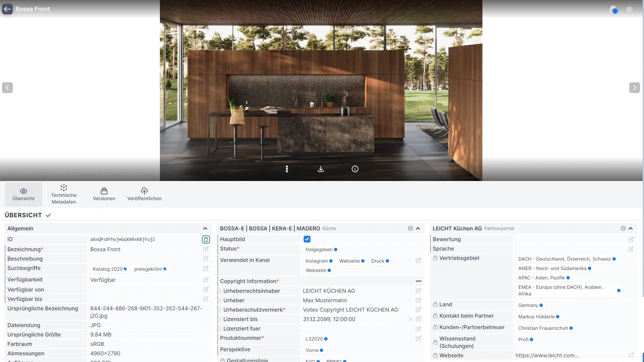Copy the asset ID to clipboard
Image resolution: width=644 pixels, height=362 pixels.
coord(206,239)
